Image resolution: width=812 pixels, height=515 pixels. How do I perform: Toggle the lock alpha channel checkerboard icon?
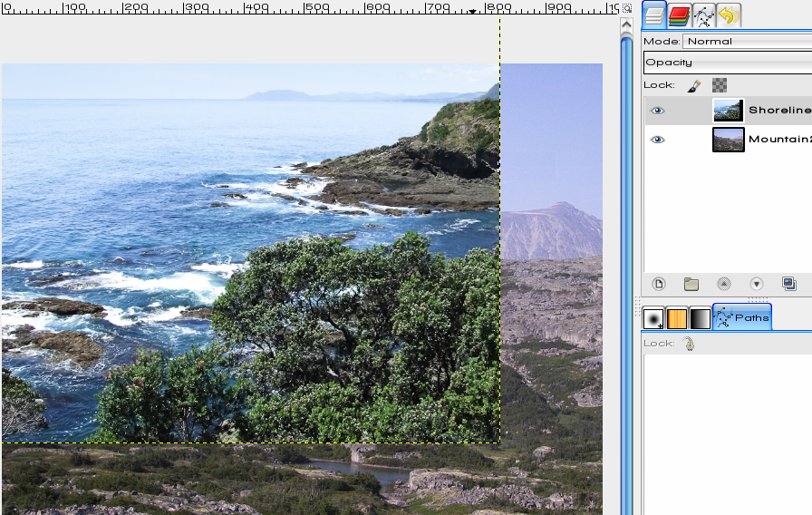point(720,85)
